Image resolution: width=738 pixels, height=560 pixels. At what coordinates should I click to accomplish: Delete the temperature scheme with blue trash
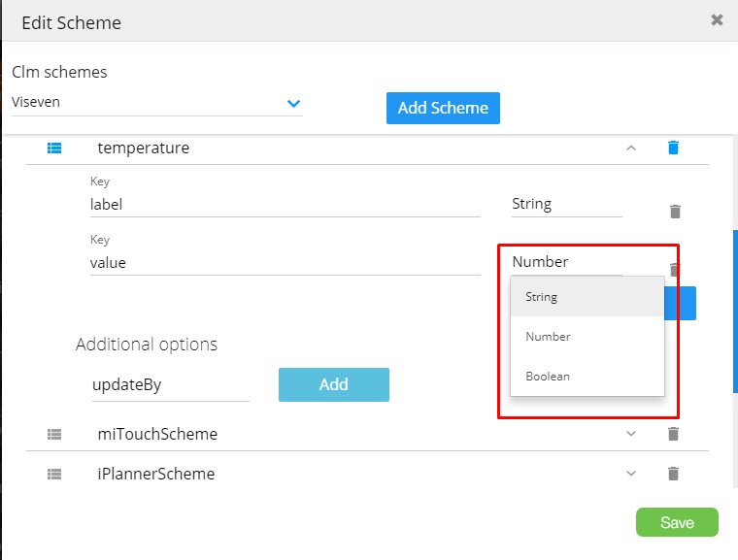click(x=673, y=148)
